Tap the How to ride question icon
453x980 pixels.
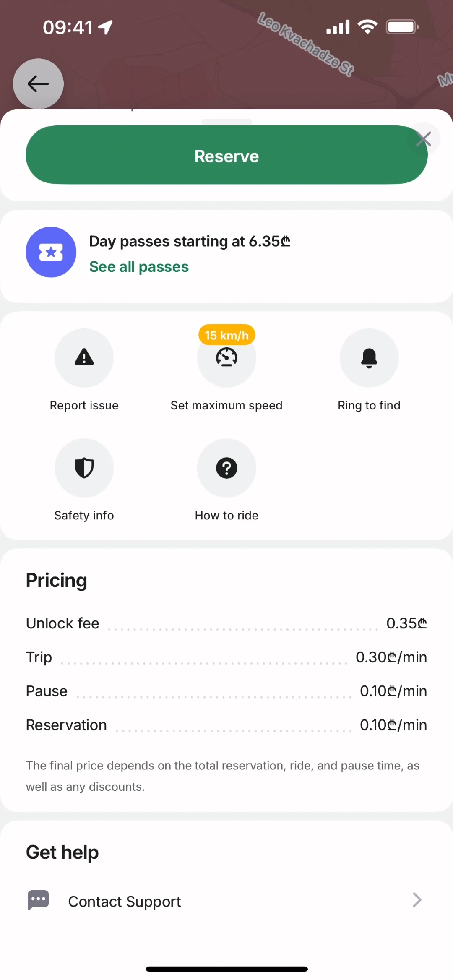click(x=226, y=468)
